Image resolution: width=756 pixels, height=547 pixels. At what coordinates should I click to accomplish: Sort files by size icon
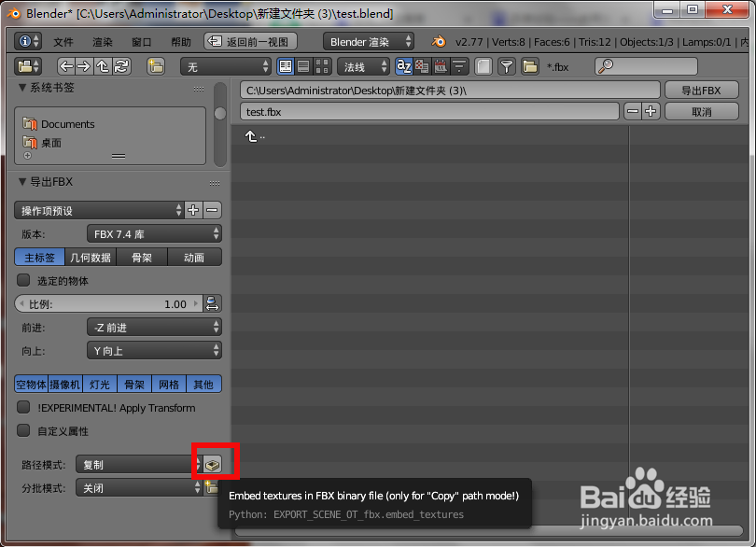[x=459, y=66]
